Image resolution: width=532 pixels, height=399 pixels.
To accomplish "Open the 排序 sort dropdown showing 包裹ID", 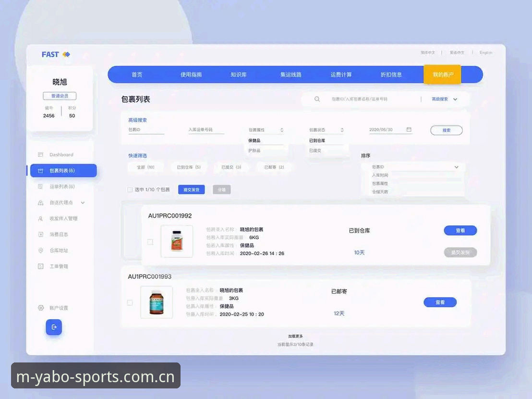I will tap(415, 167).
